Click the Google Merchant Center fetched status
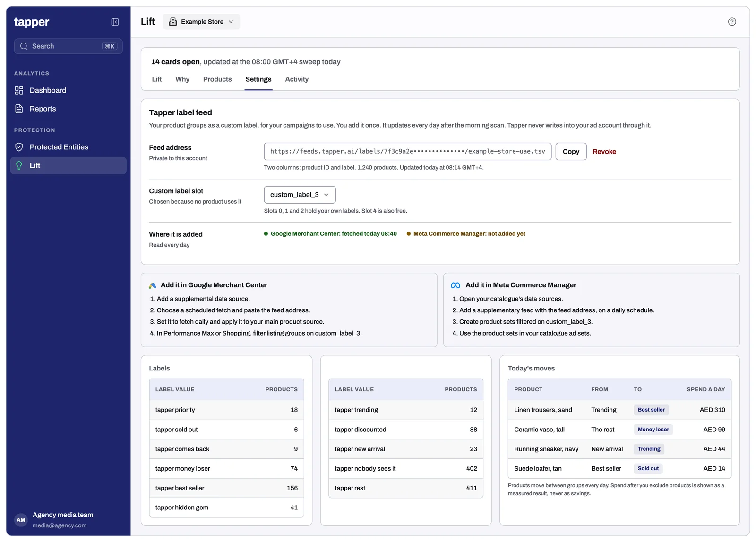 330,234
